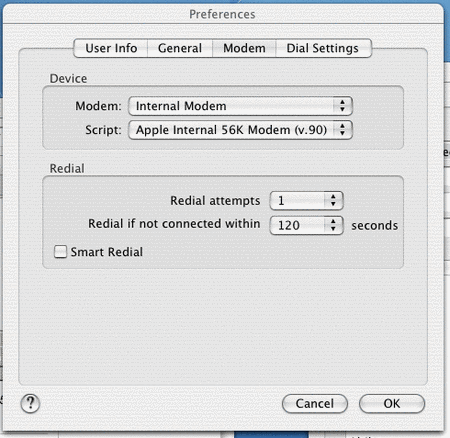Open the Script dropdown list

click(x=240, y=130)
